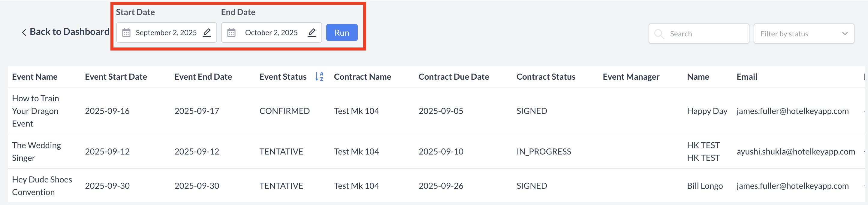Click the back arrow chevron icon
Image resolution: width=868 pixels, height=205 pixels.
click(24, 32)
